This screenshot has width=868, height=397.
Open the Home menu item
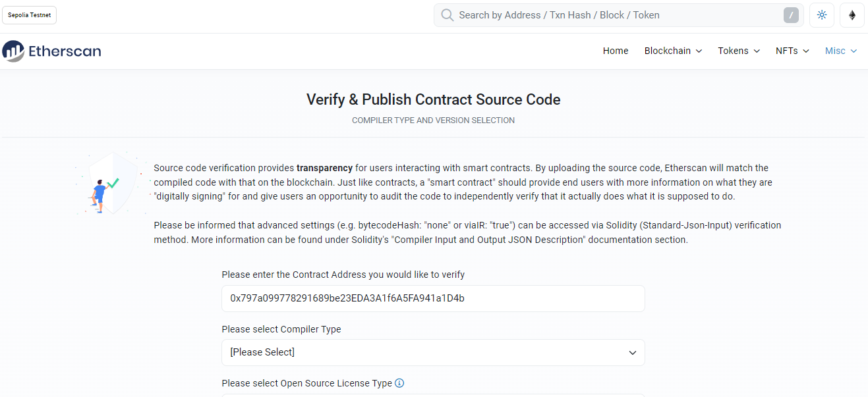(616, 51)
